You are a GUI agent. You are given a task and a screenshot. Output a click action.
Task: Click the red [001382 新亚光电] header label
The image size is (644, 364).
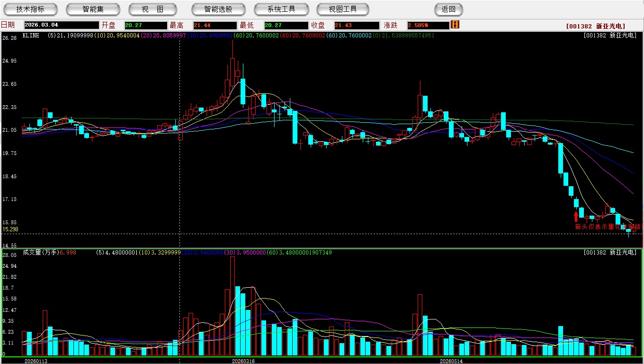pyautogui.click(x=596, y=27)
